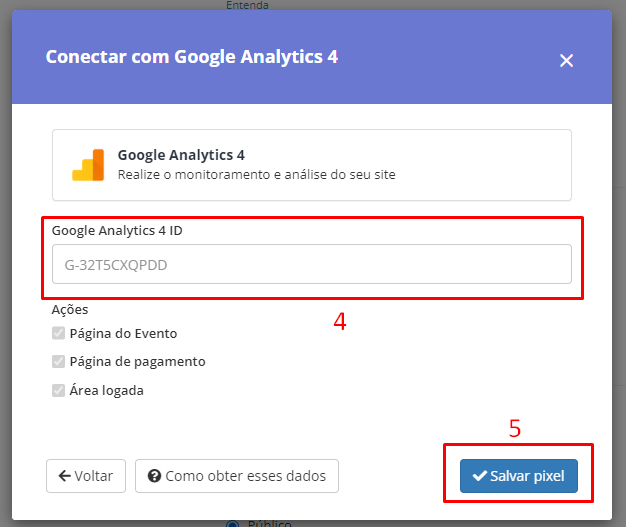Click the Área logada label text
The width and height of the screenshot is (626, 527).
[x=107, y=390]
